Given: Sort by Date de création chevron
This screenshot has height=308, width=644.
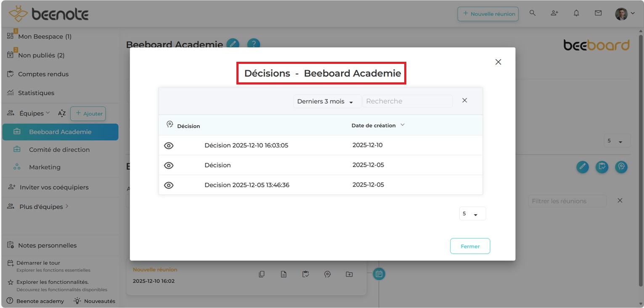Looking at the screenshot, I should tap(403, 125).
